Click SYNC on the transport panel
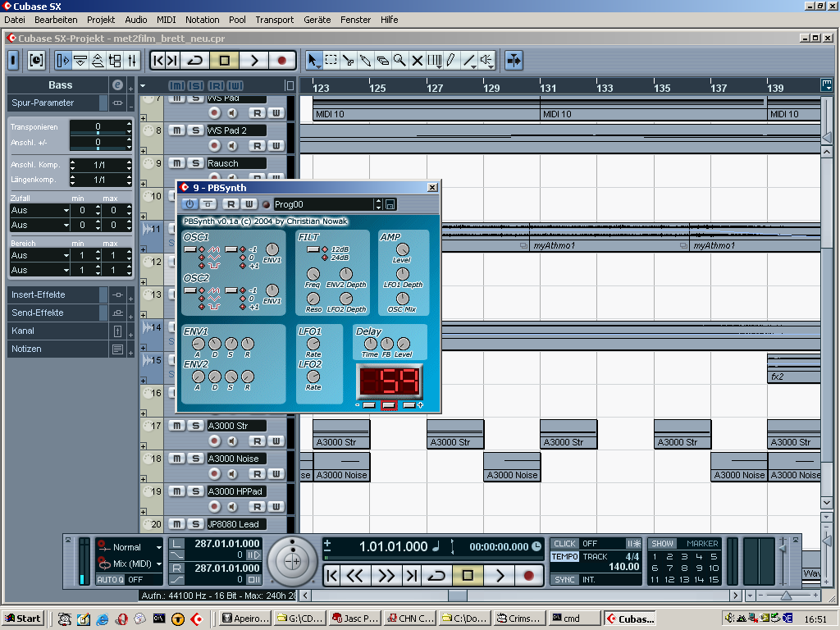This screenshot has width=840, height=630. click(x=564, y=580)
